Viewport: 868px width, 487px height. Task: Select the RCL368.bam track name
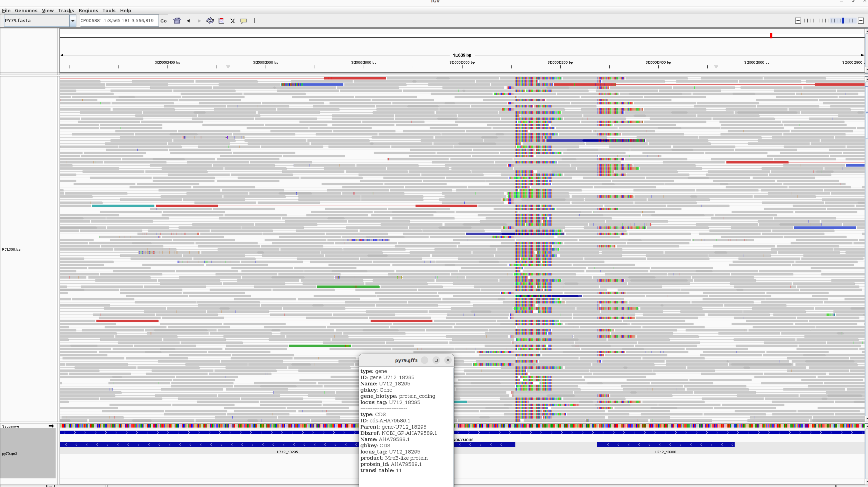[x=13, y=249]
